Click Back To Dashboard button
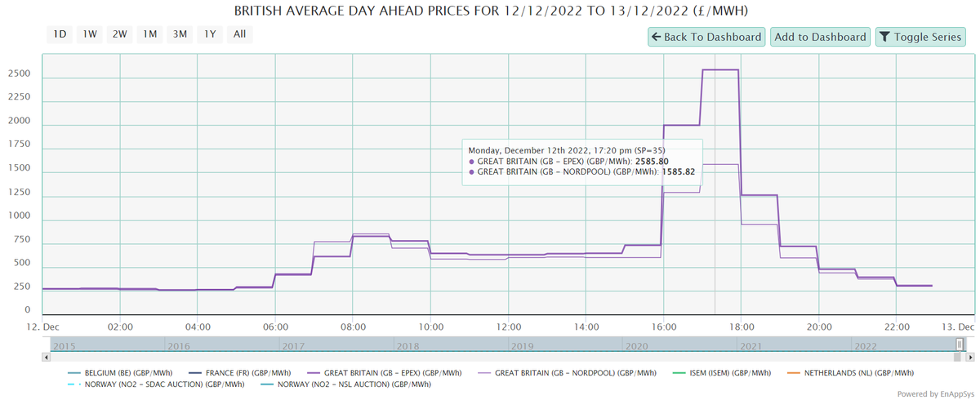Screen dimensions: 980x400 pos(707,37)
